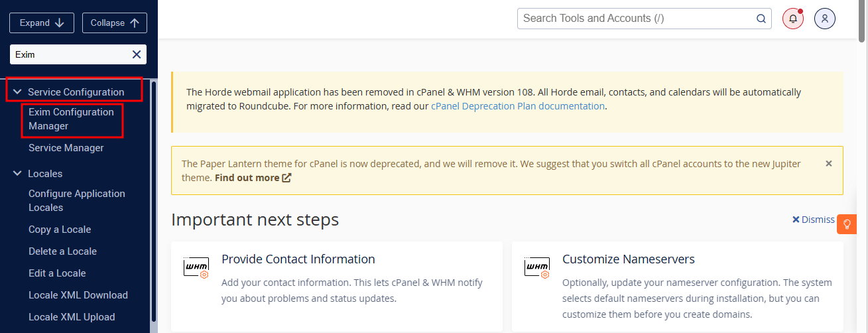Click the Important next steps heading
This screenshot has width=868, height=333.
pos(255,220)
